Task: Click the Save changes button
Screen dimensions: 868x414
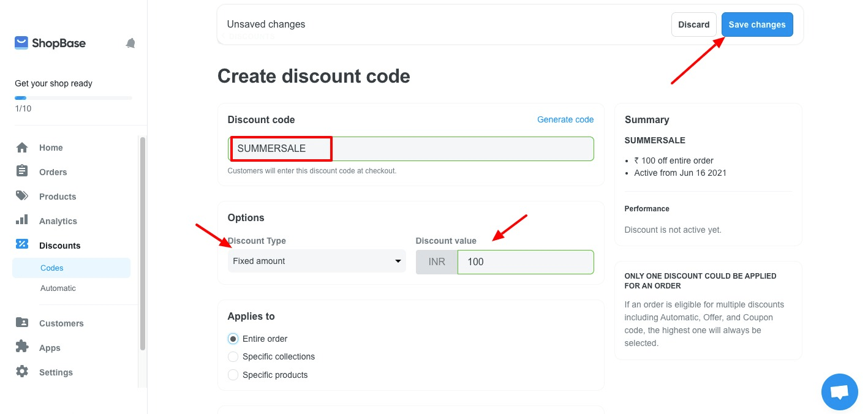Action: click(x=757, y=24)
